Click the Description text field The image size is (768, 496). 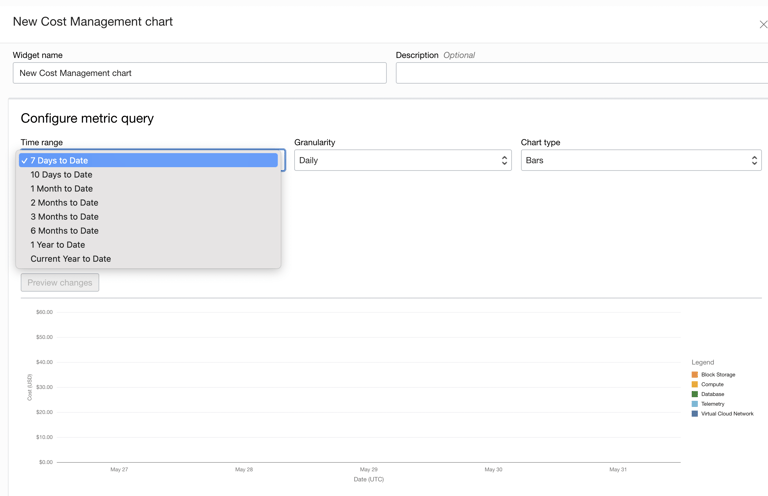581,73
